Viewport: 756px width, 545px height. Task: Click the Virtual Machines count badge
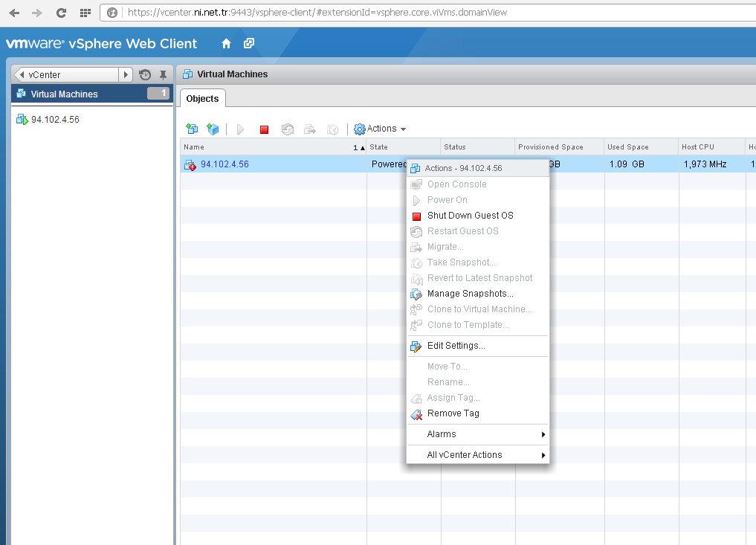(158, 93)
